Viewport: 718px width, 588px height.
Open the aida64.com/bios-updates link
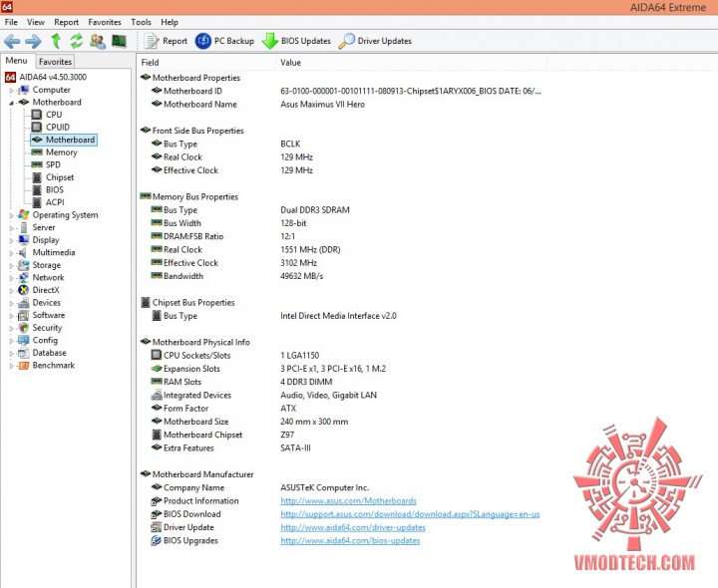(350, 540)
